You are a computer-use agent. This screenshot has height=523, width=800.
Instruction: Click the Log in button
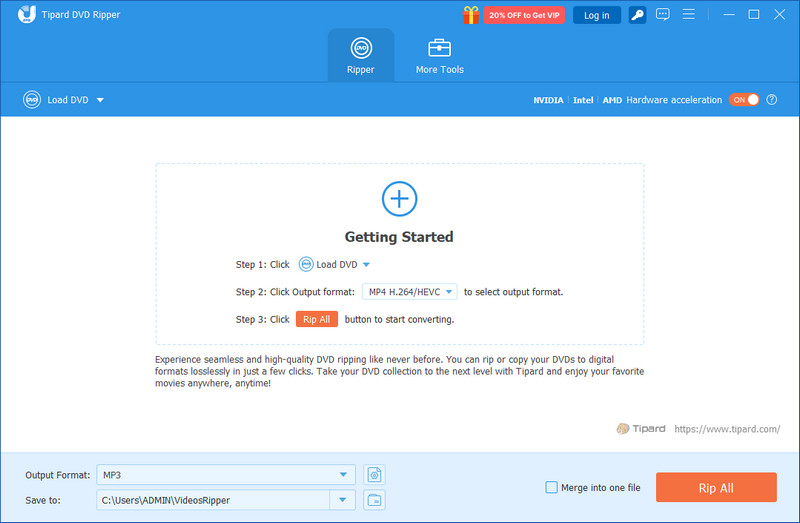596,15
